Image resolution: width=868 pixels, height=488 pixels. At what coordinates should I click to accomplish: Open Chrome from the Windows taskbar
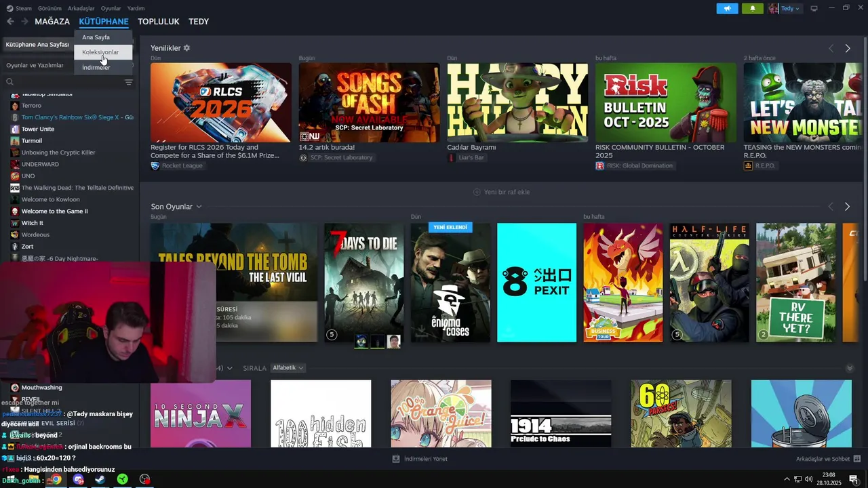[56, 479]
